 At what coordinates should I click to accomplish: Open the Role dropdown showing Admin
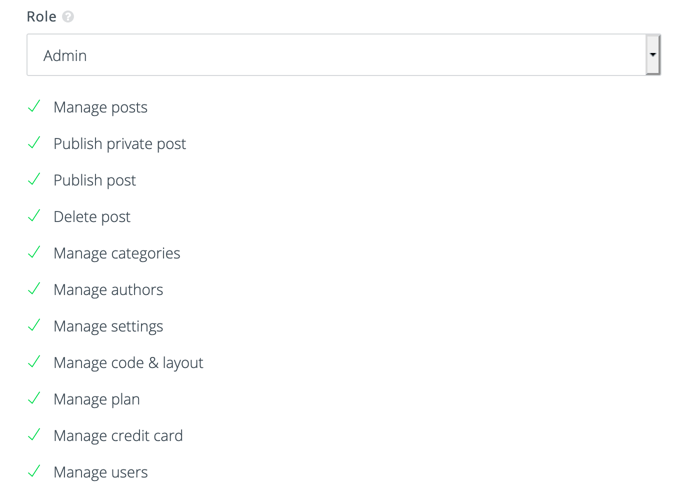pyautogui.click(x=343, y=55)
